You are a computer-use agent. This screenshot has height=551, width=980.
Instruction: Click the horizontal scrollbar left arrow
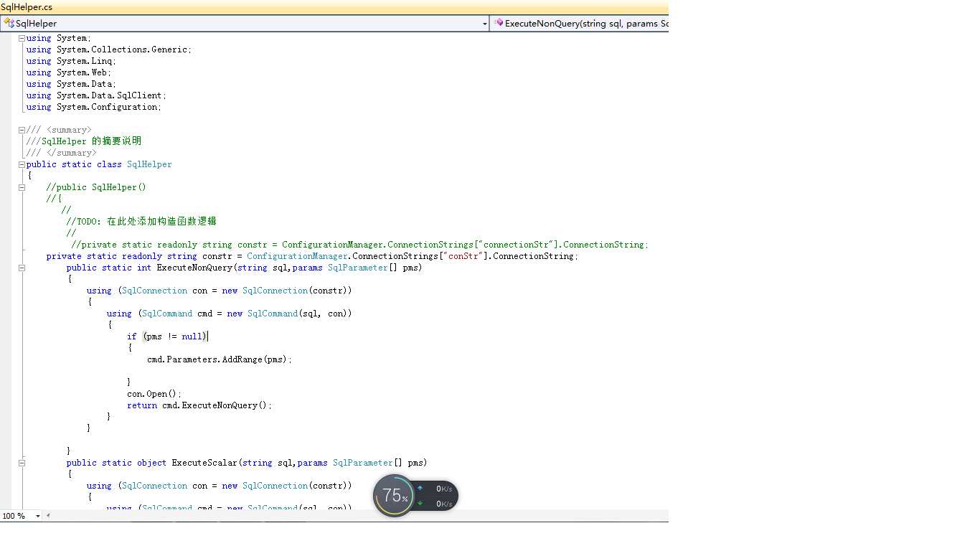coord(48,516)
